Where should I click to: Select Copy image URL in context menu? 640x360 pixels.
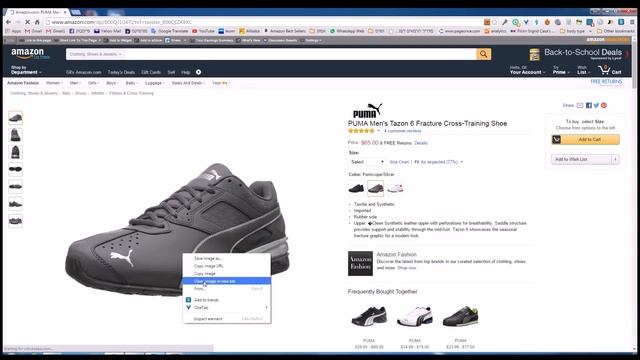click(x=227, y=266)
